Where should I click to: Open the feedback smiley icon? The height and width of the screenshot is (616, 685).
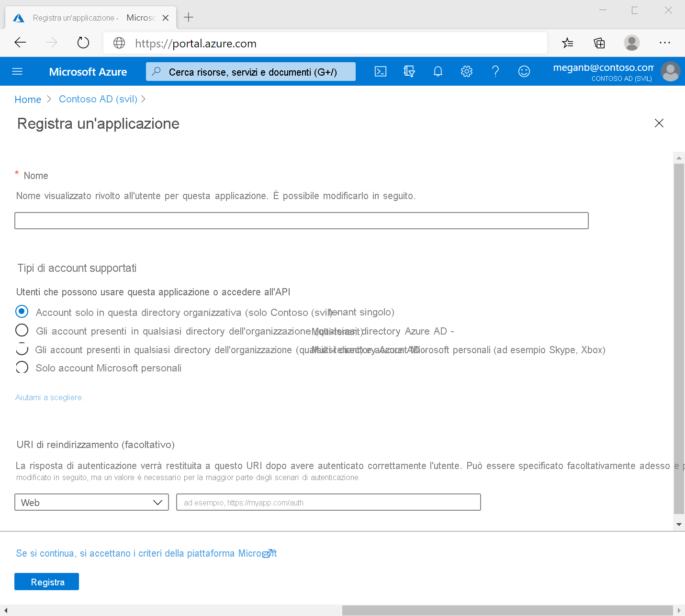[x=524, y=71]
